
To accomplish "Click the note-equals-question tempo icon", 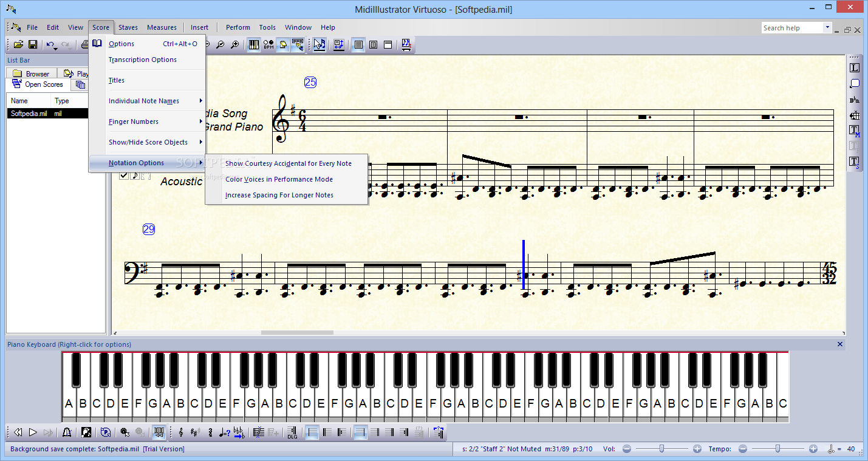I will [x=224, y=432].
